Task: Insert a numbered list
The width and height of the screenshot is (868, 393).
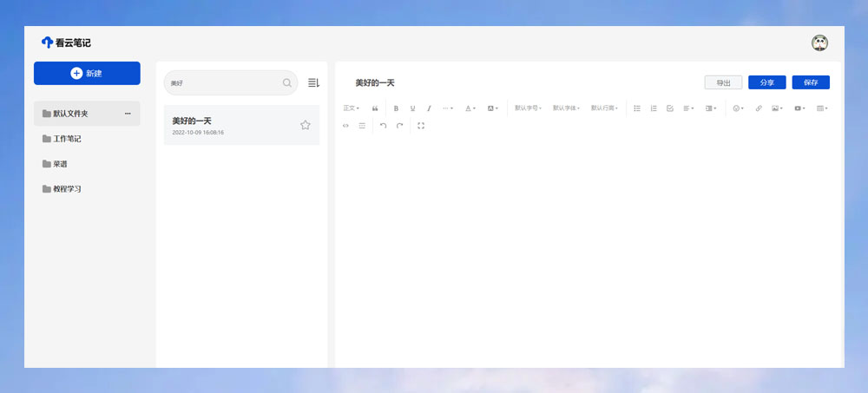Action: 654,108
